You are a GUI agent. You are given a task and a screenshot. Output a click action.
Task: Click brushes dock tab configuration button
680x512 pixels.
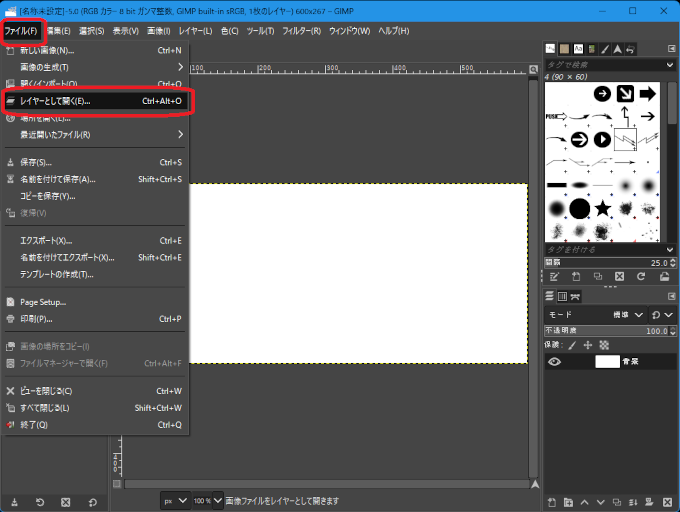coord(671,49)
